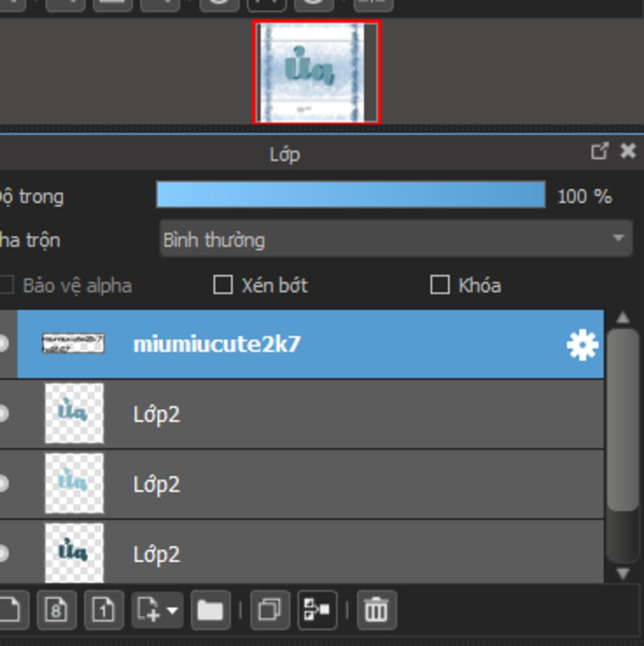The width and height of the screenshot is (644, 646).
Task: Enable the Xén bớt clipping checkbox
Action: pyautogui.click(x=223, y=285)
